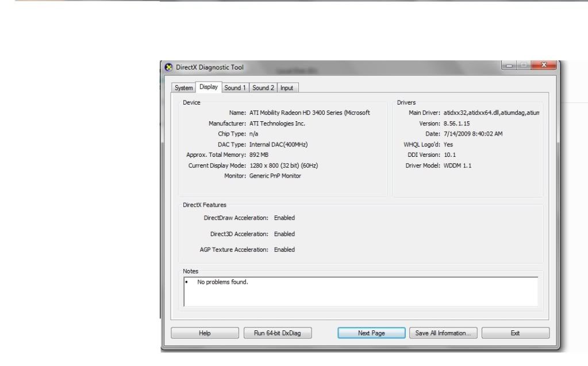588x366 pixels.
Task: Click monitor value 'Generic PnP Monitor'
Action: tap(275, 176)
